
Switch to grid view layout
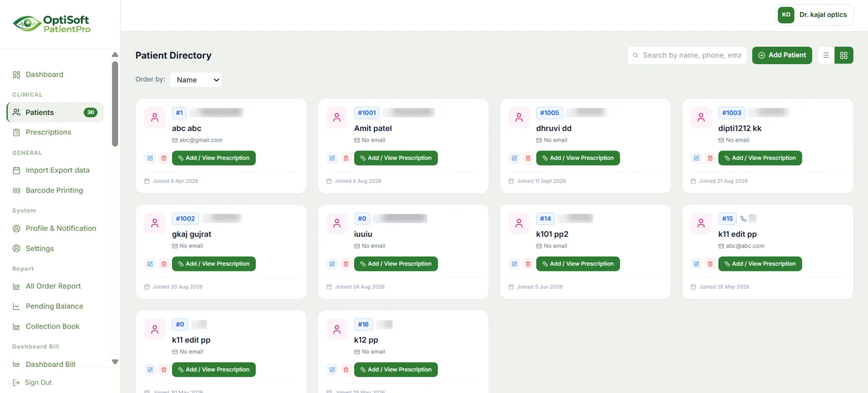(x=844, y=55)
